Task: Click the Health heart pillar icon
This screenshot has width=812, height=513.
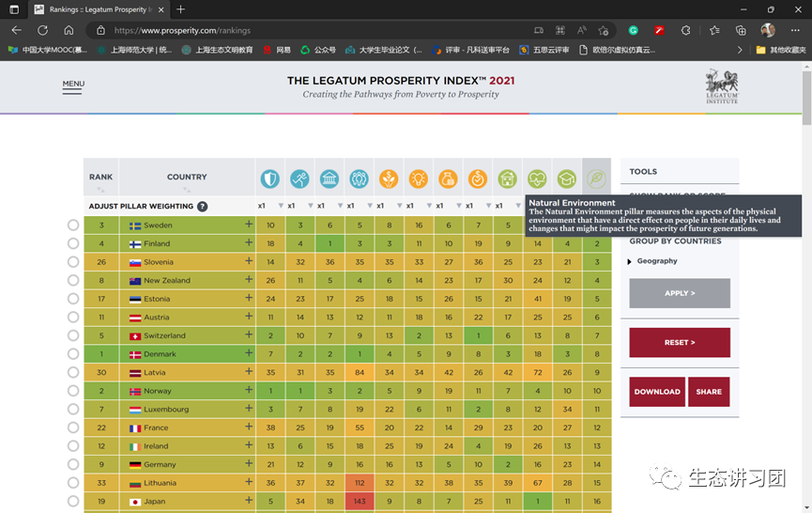Action: point(537,179)
